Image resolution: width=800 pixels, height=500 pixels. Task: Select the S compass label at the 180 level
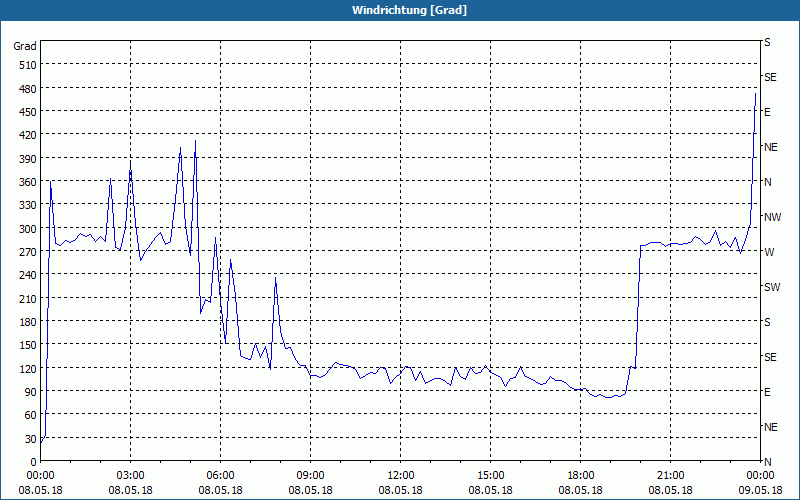[x=767, y=322]
